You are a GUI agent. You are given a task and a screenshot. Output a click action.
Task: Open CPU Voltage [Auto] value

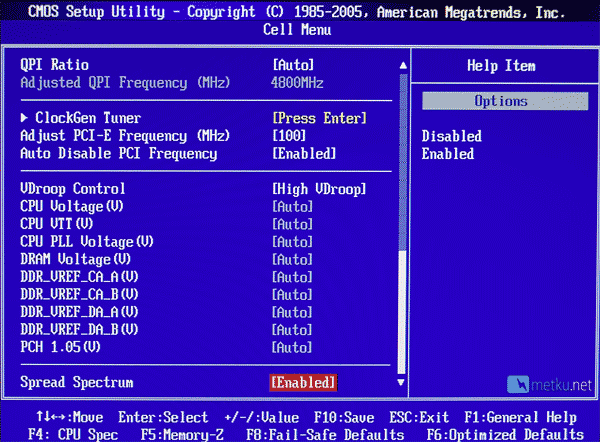click(x=292, y=207)
